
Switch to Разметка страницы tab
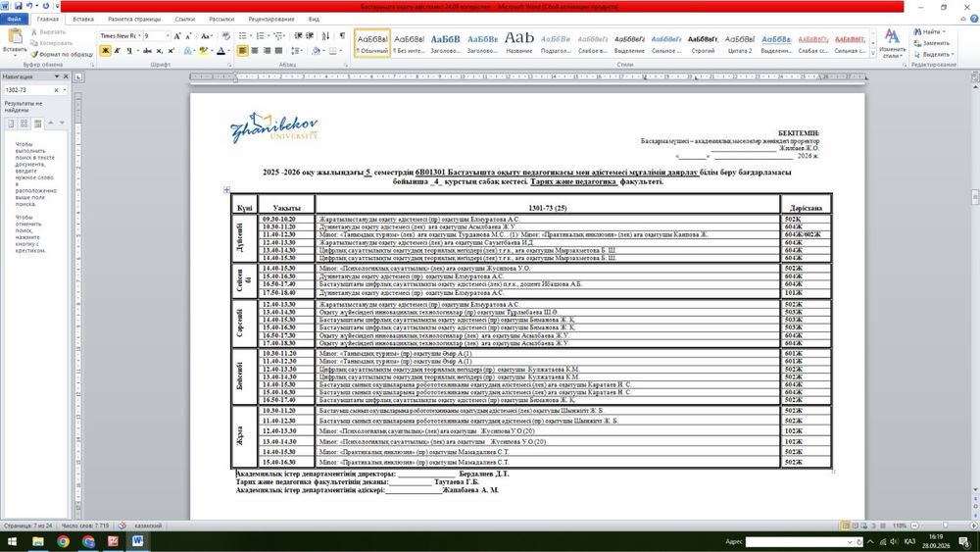click(134, 20)
